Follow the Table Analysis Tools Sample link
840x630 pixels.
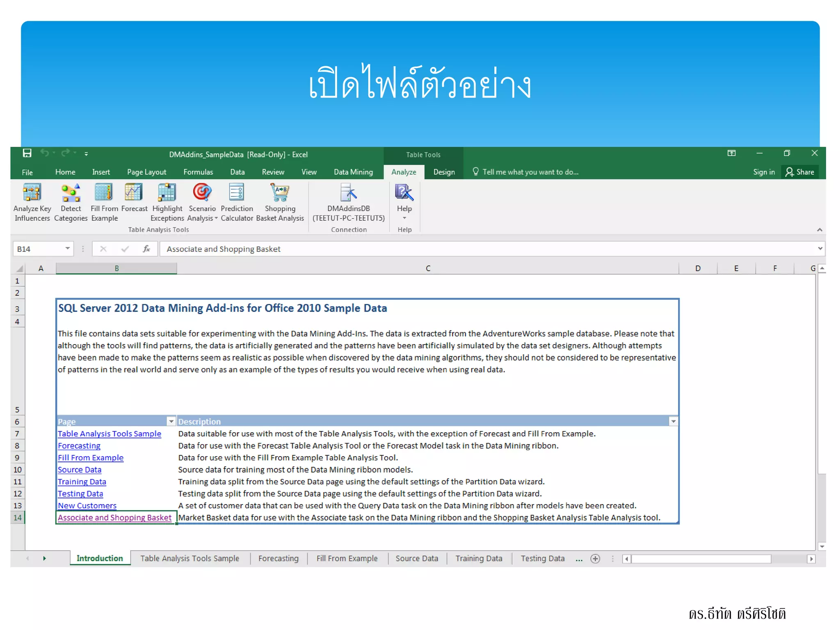(109, 434)
